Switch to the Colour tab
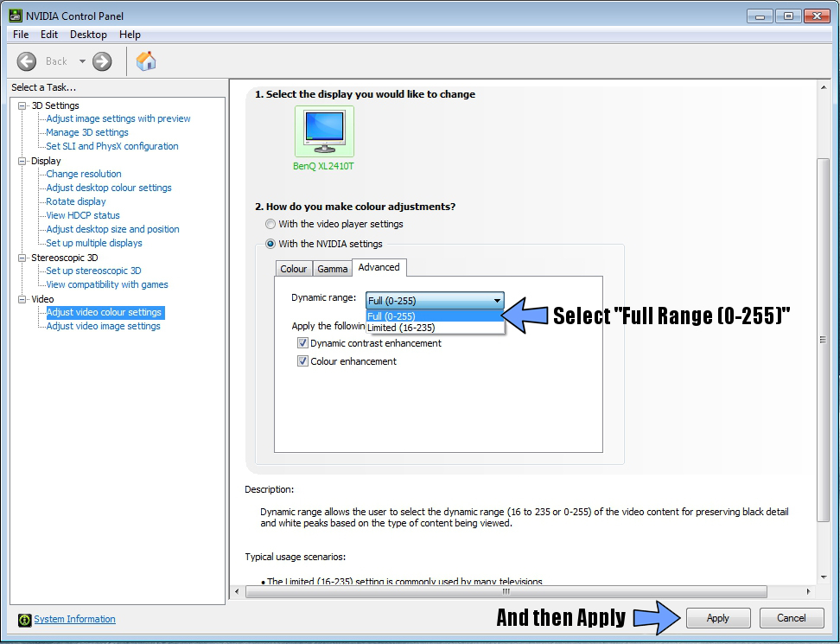Screen dimensions: 840x644 (294, 269)
